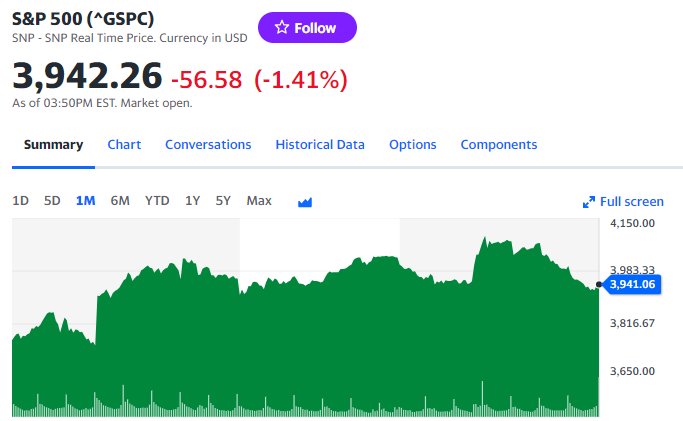
Task: View the Components tab
Action: (x=499, y=145)
